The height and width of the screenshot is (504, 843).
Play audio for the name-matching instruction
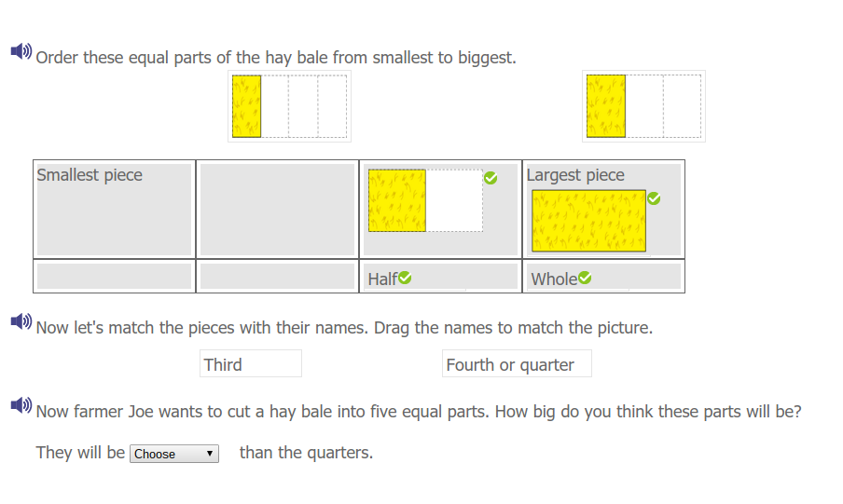(x=21, y=321)
